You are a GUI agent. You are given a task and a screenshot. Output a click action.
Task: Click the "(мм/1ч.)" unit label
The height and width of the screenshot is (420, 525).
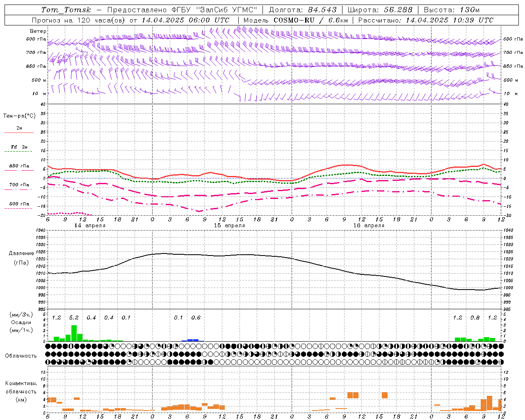[21, 330]
